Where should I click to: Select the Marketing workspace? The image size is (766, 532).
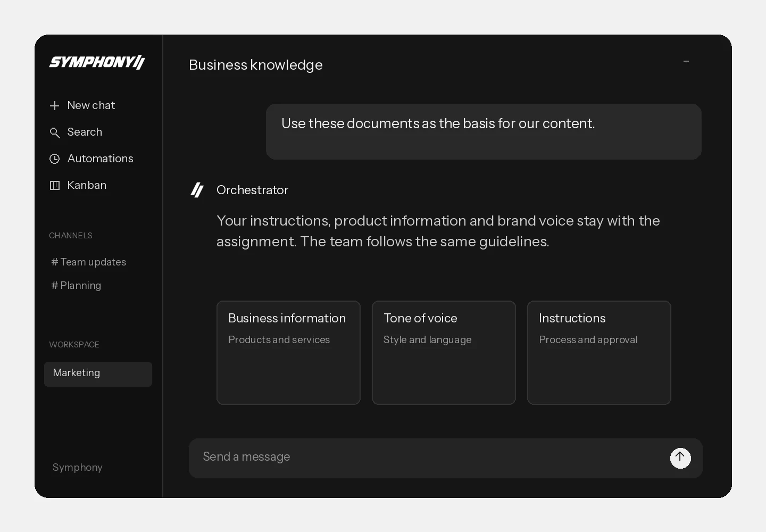[x=98, y=374]
